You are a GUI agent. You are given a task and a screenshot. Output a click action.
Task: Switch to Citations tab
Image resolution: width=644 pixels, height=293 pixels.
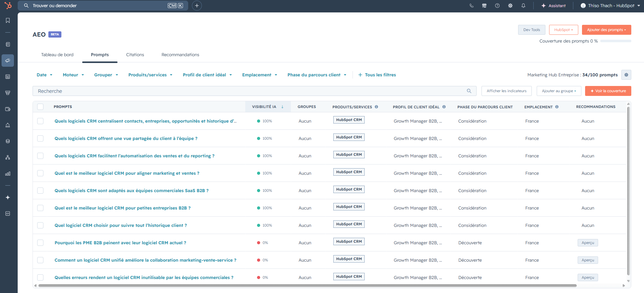pyautogui.click(x=135, y=55)
